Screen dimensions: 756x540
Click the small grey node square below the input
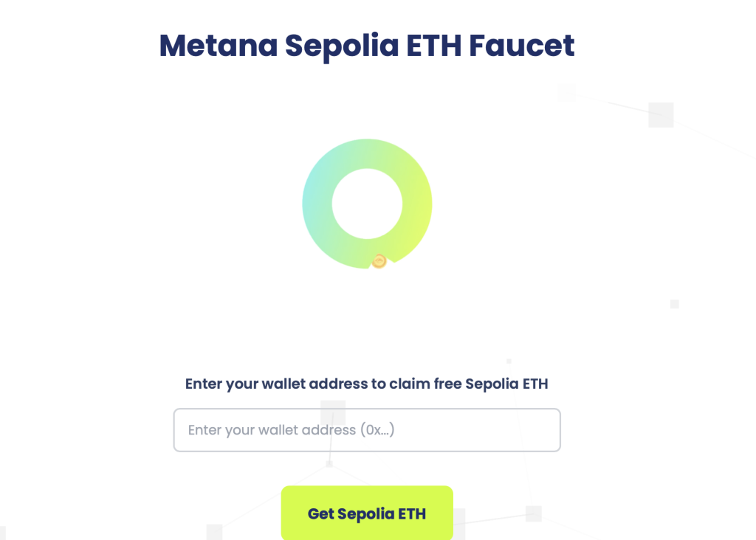pos(329,464)
